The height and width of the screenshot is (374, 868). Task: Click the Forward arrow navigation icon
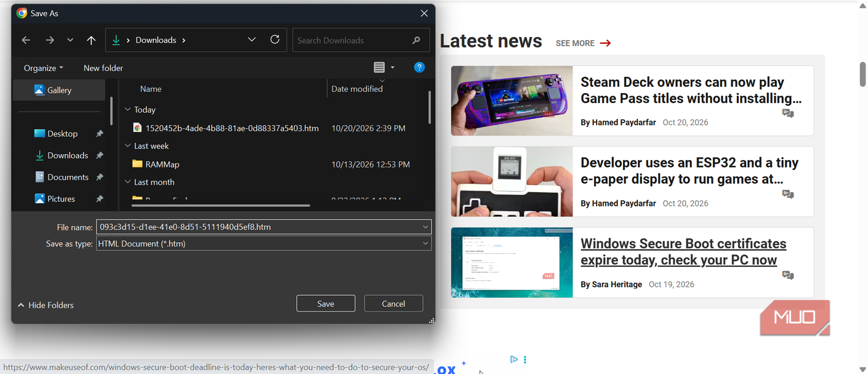point(50,40)
